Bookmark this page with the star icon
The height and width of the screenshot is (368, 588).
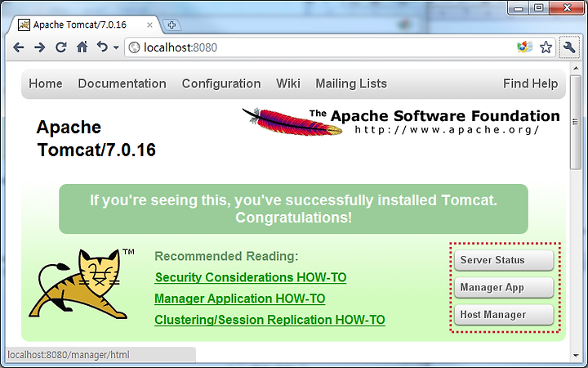click(x=546, y=47)
